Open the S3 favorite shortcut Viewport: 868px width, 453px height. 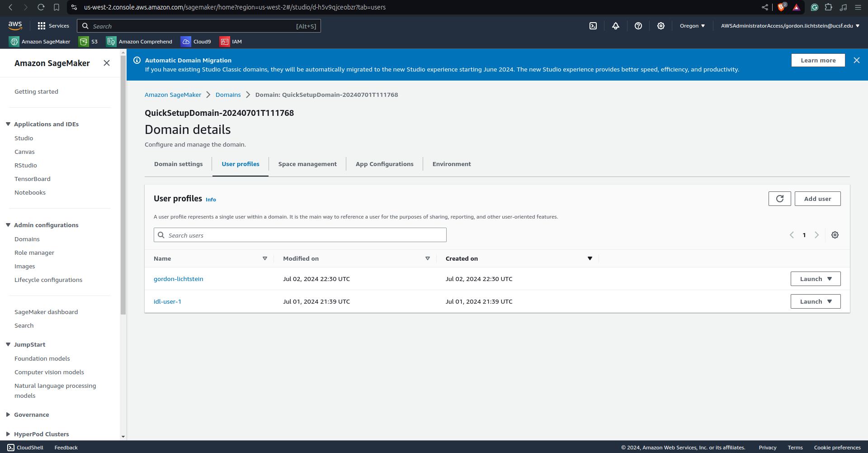[x=88, y=42]
